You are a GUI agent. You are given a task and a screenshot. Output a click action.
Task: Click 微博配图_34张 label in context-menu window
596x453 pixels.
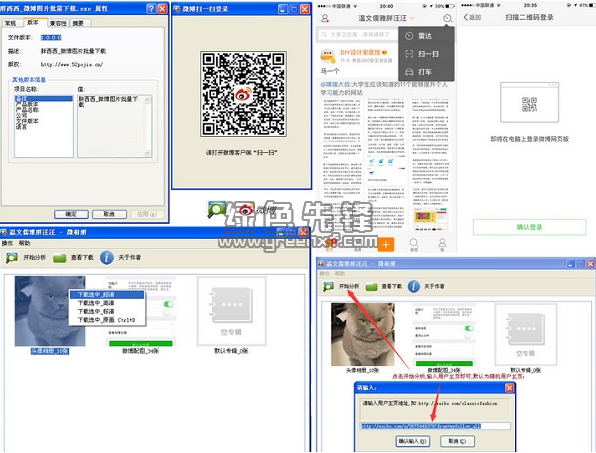pyautogui.click(x=140, y=351)
